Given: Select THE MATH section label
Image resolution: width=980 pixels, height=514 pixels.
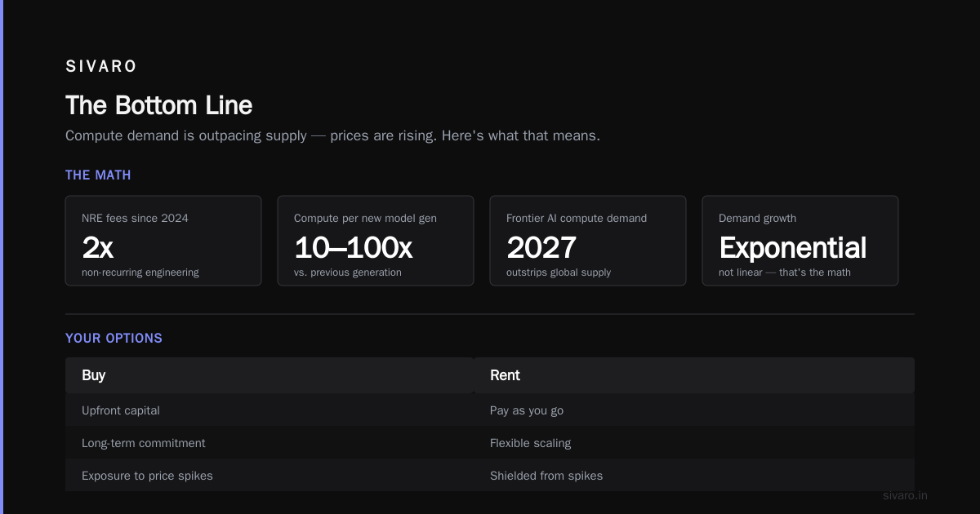Looking at the screenshot, I should [x=98, y=175].
